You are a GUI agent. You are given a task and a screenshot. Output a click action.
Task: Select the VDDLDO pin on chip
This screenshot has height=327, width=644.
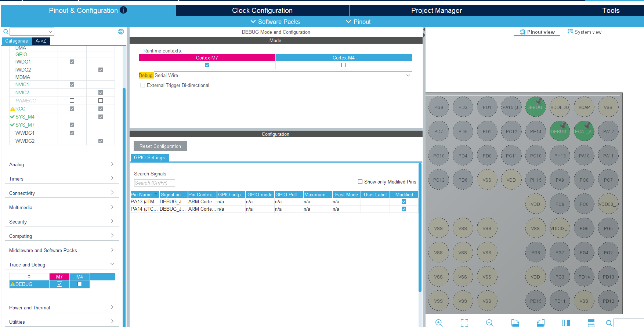click(x=560, y=107)
